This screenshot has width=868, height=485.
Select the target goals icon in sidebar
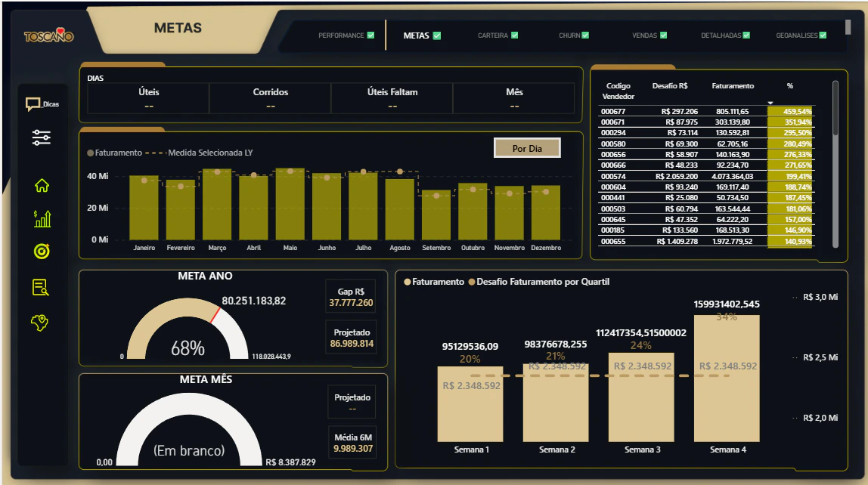click(x=42, y=252)
